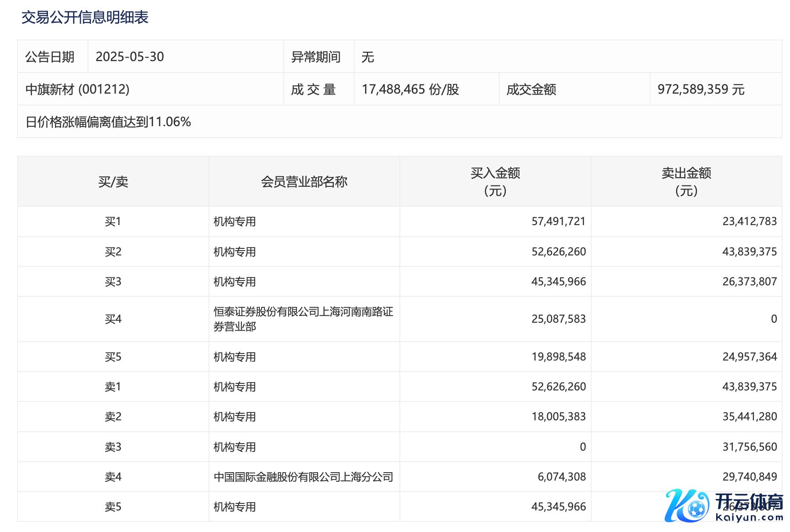
Task: Open the 恒泰证券 上海河南南路 branch name
Action: (x=303, y=319)
